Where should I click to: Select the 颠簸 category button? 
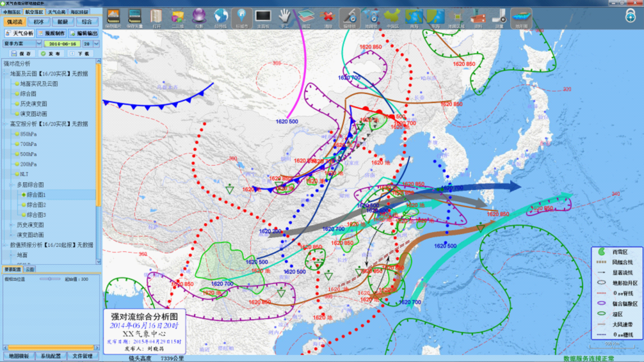coord(63,22)
